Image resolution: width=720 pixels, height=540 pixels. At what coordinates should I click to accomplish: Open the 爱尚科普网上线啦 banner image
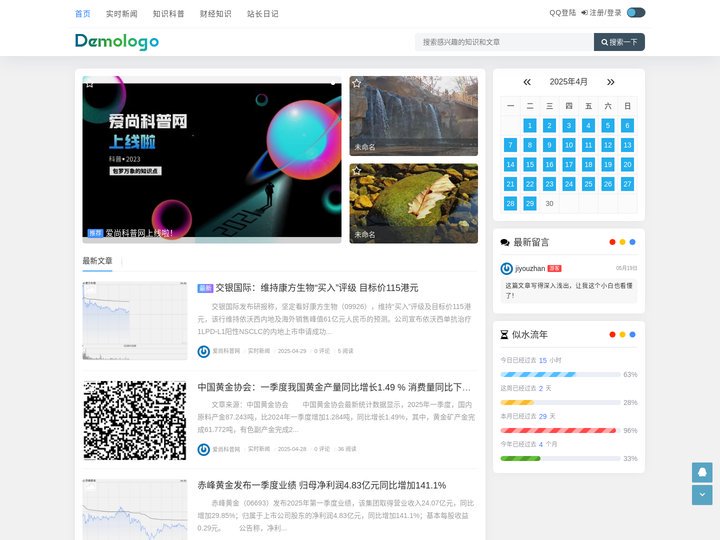click(x=212, y=159)
